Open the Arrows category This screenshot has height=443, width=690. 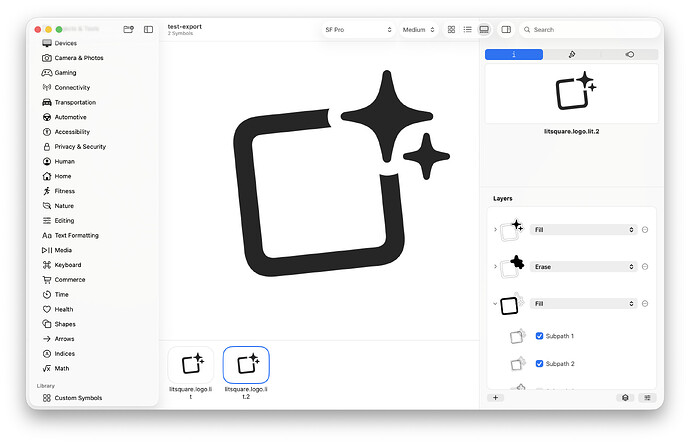[58, 339]
